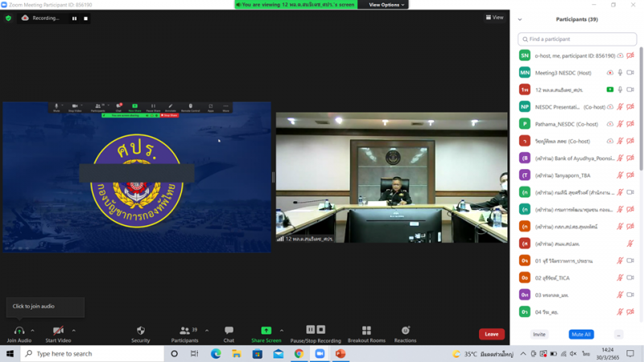The height and width of the screenshot is (362, 644).
Task: Select participant Tanyaporn_TBA in list
Action: click(577, 175)
